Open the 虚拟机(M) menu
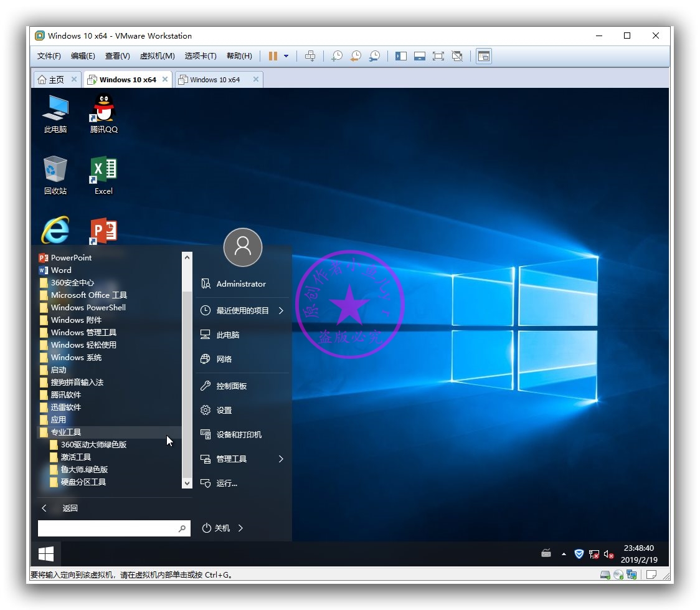 tap(157, 56)
